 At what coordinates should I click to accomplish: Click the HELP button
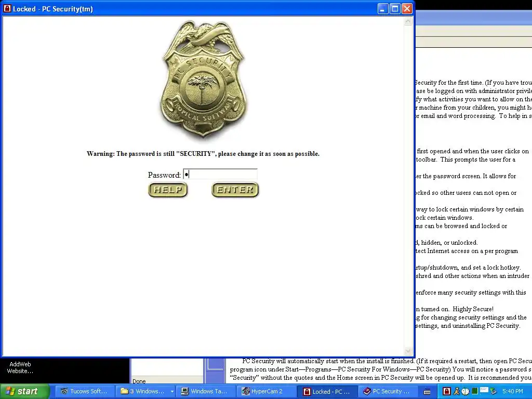coord(168,190)
